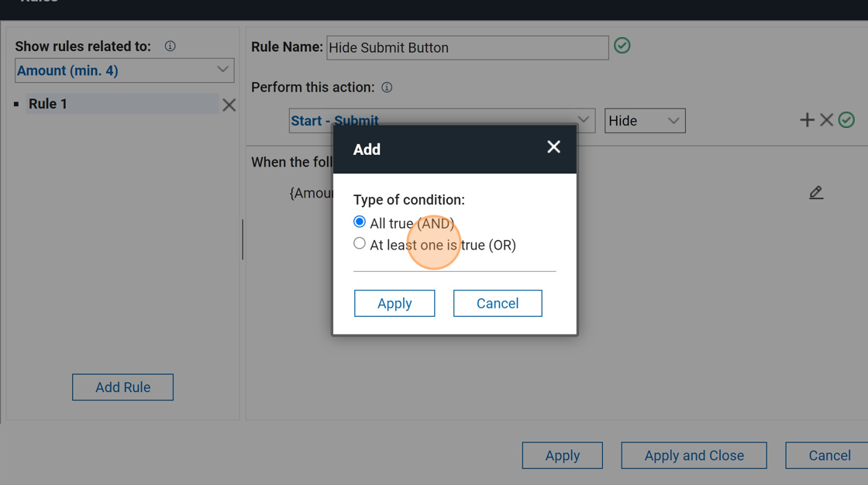Delete Rule 1 with the X icon

tap(229, 105)
